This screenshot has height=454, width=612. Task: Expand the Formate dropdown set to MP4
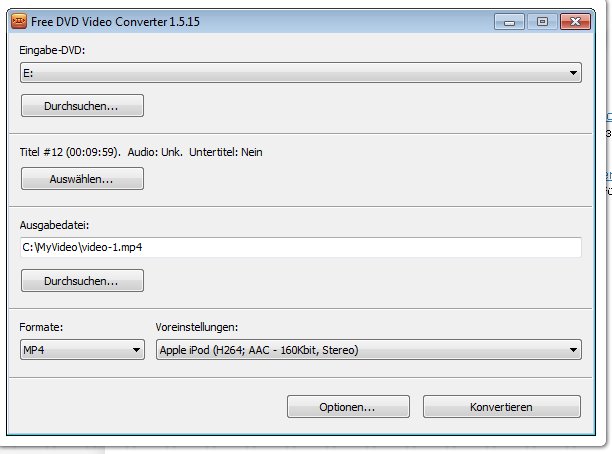(x=82, y=350)
